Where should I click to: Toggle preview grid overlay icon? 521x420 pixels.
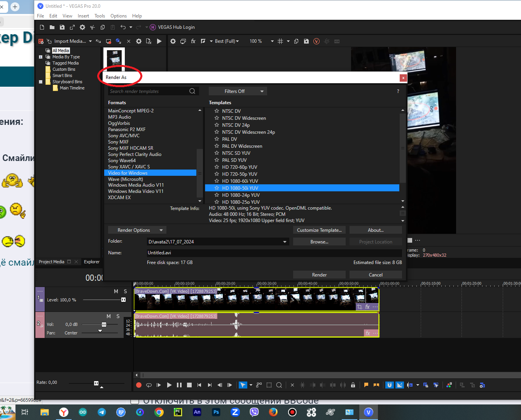click(280, 41)
